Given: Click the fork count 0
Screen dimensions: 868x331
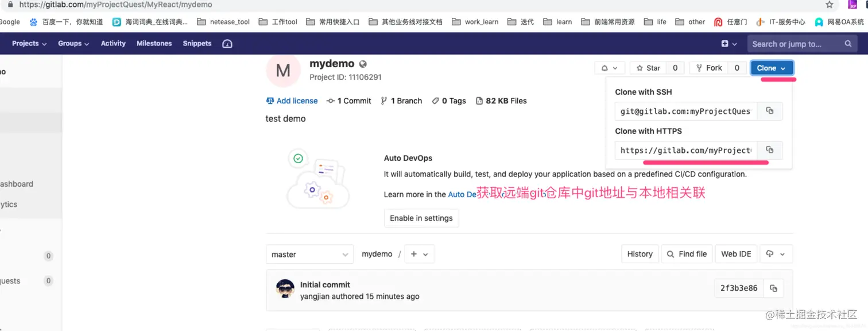Looking at the screenshot, I should point(737,68).
